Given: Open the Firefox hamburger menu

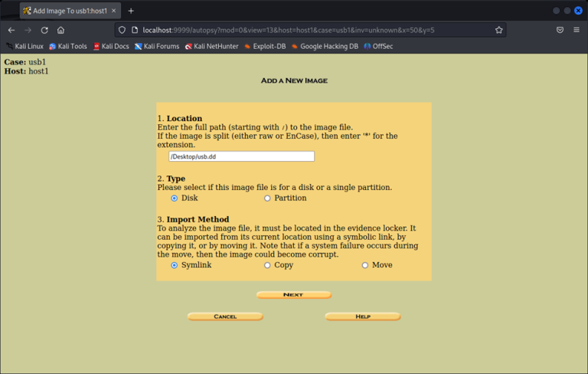Looking at the screenshot, I should [577, 30].
